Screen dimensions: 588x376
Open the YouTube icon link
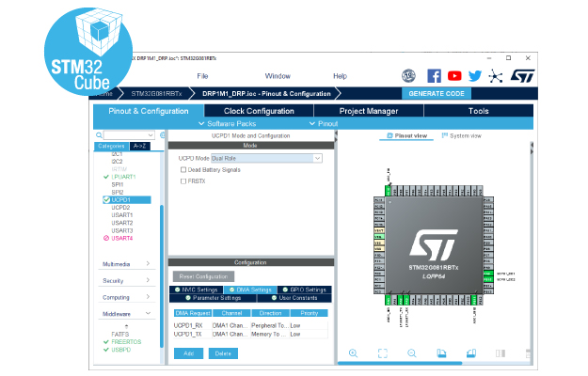454,76
